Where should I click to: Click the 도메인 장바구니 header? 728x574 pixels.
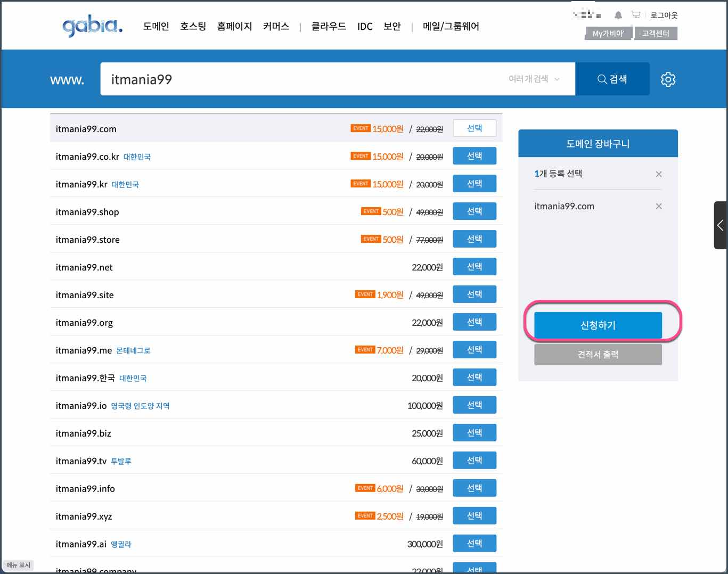point(598,144)
